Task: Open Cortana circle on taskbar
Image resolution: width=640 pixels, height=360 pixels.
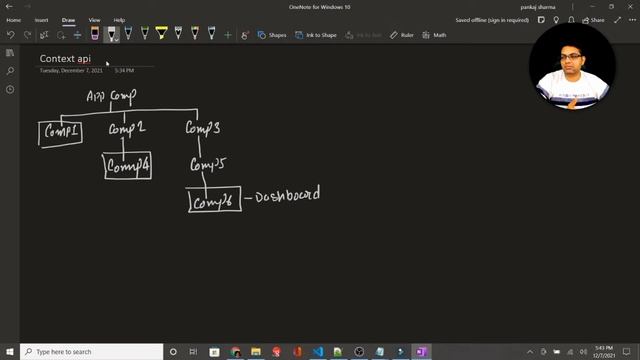Action: 173,351
